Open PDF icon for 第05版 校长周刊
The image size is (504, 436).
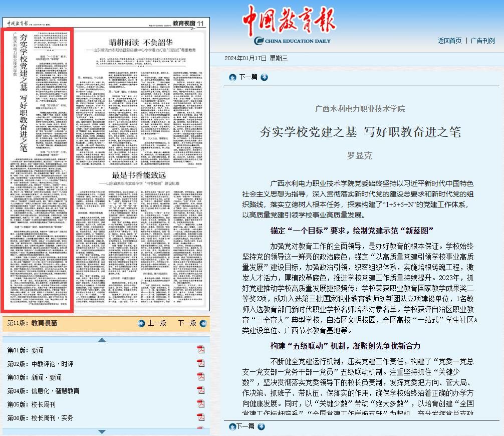point(201,403)
